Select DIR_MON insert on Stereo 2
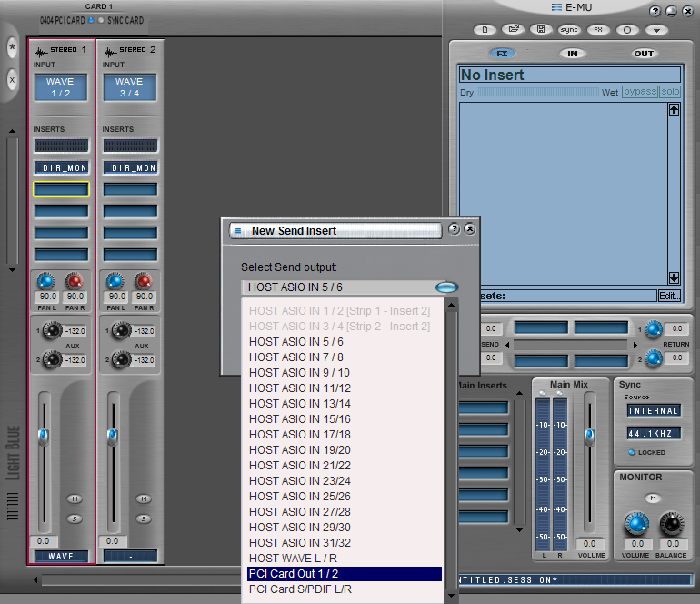Image resolution: width=700 pixels, height=604 pixels. coord(130,167)
